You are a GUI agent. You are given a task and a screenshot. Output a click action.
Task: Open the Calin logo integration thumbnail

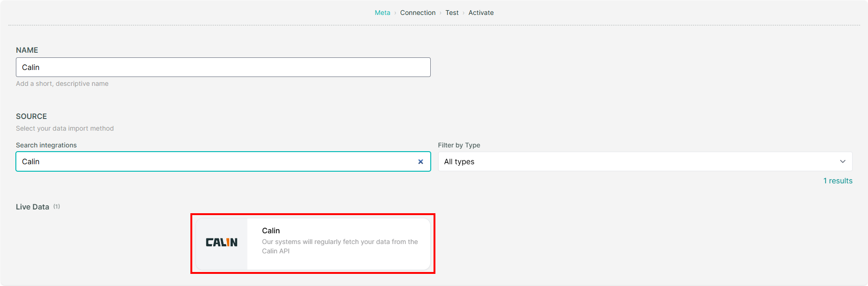(222, 243)
